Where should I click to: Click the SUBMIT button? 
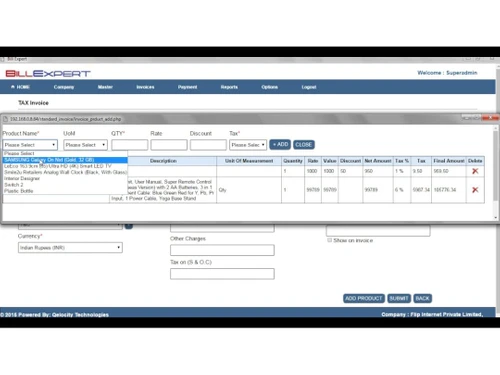pos(399,298)
